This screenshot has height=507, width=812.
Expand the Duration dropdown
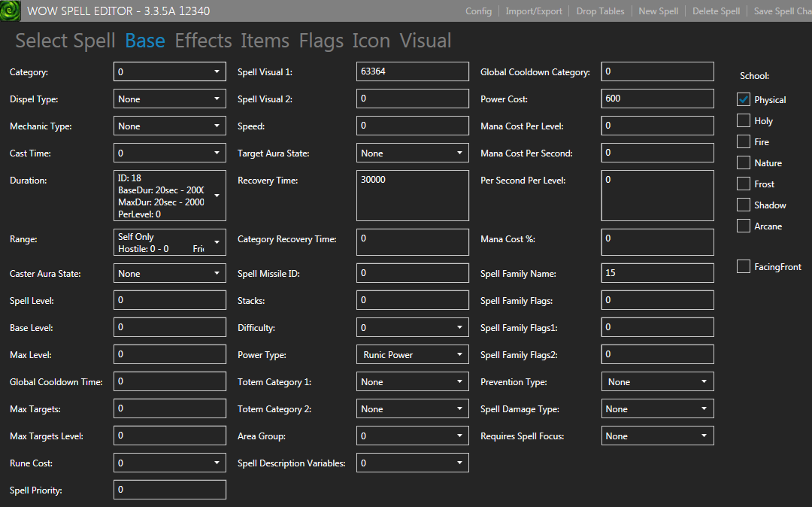(x=170, y=196)
